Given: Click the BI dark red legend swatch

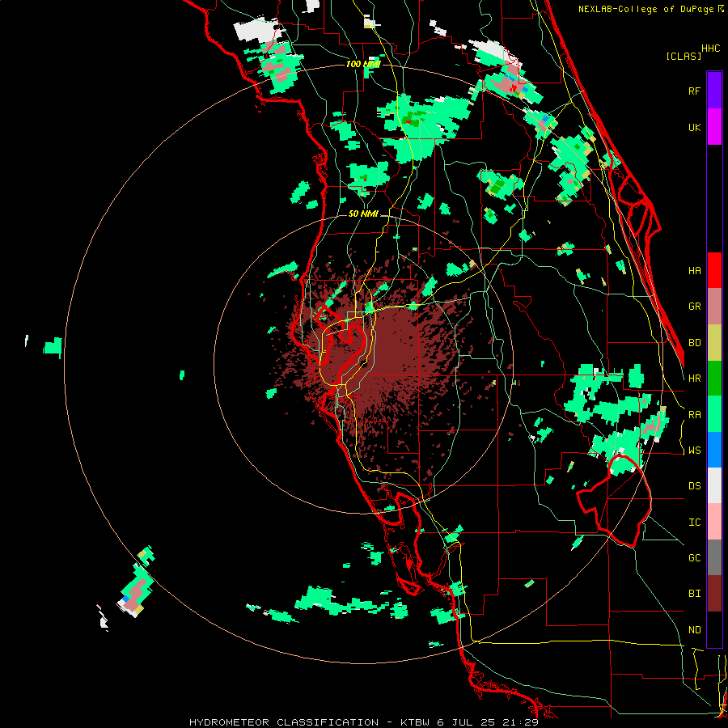Looking at the screenshot, I should pos(714,594).
